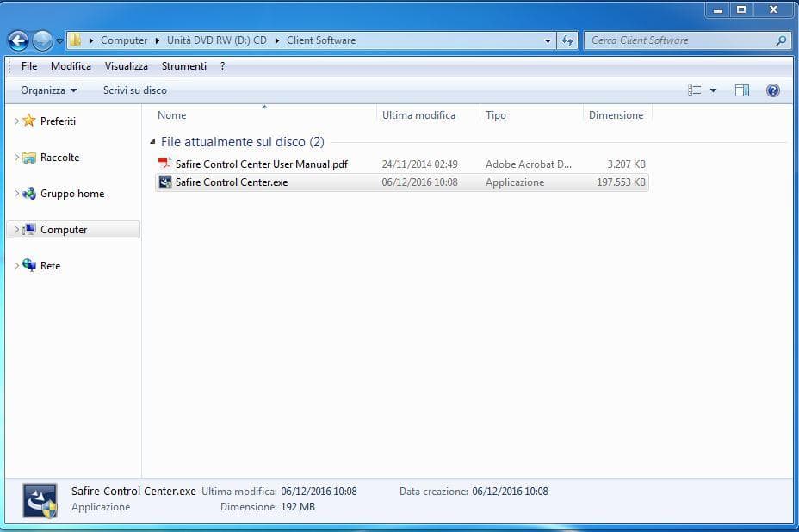This screenshot has width=799, height=532.
Task: Open the address bar history dropdown
Action: coord(548,40)
